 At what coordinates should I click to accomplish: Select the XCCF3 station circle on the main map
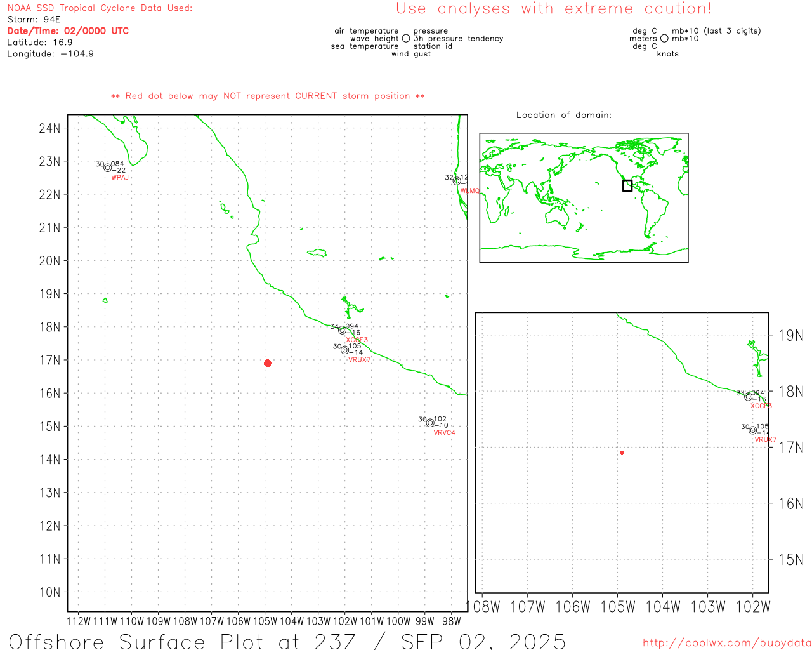(343, 330)
